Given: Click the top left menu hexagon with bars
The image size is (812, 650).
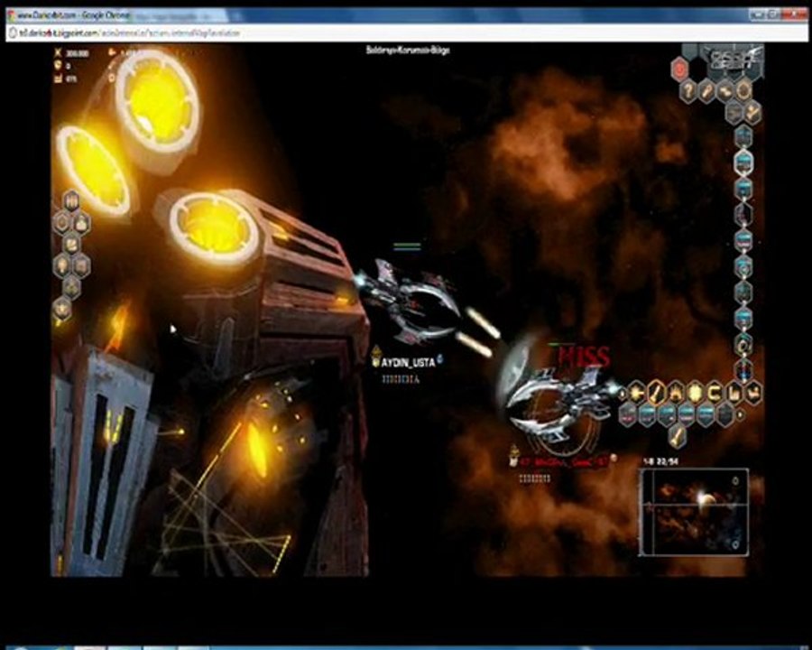Looking at the screenshot, I should coord(71,200).
